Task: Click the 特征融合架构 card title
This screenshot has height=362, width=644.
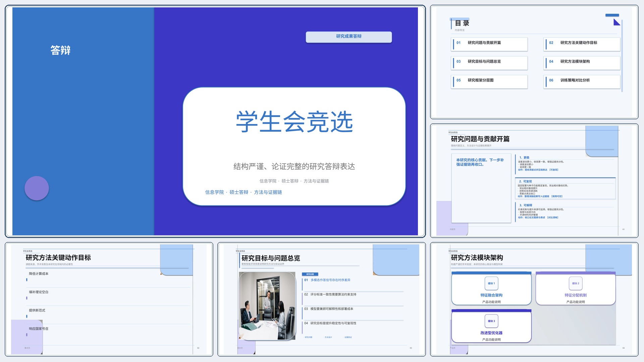Action: tap(491, 295)
